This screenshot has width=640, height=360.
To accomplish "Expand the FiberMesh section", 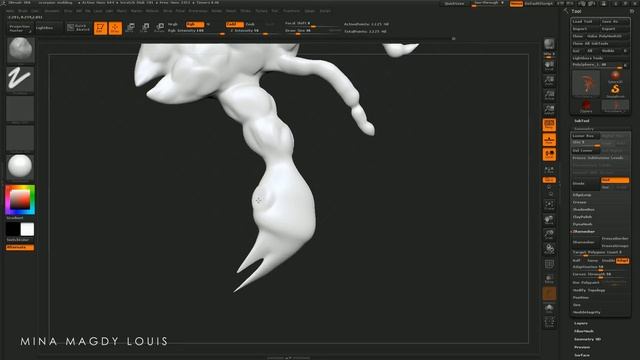I will pyautogui.click(x=584, y=331).
